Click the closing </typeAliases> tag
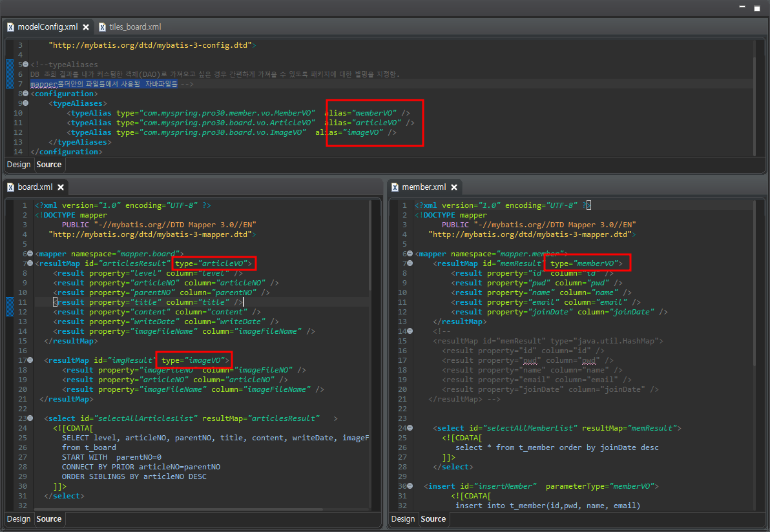 coord(80,142)
